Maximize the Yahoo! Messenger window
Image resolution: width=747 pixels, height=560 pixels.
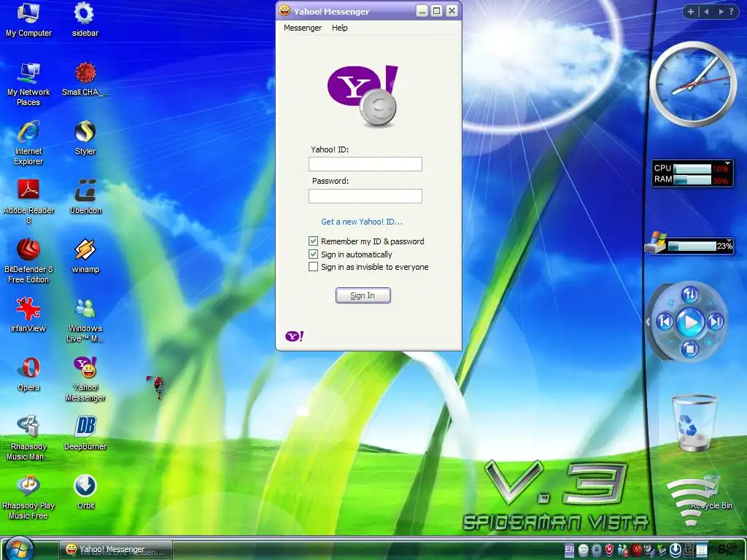pyautogui.click(x=436, y=10)
